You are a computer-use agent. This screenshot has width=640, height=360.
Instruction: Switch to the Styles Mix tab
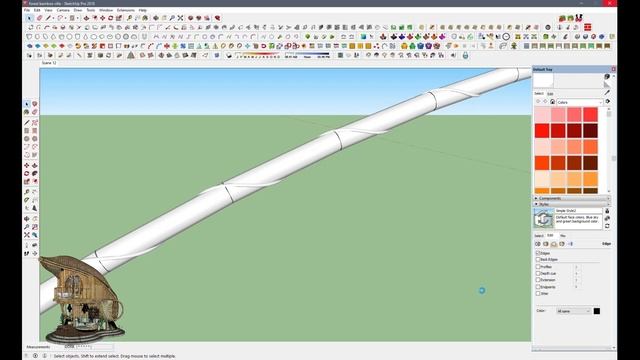pyautogui.click(x=563, y=236)
